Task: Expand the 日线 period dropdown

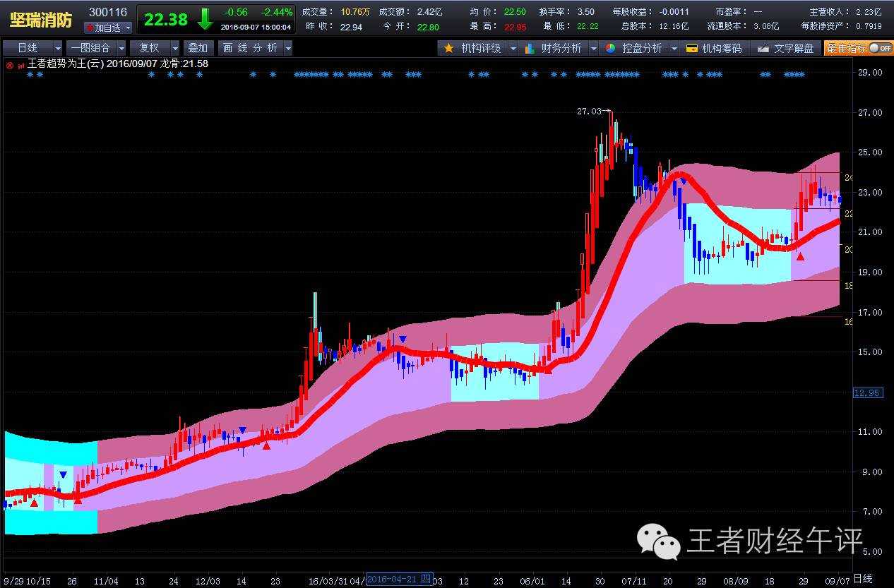Action: [57, 48]
